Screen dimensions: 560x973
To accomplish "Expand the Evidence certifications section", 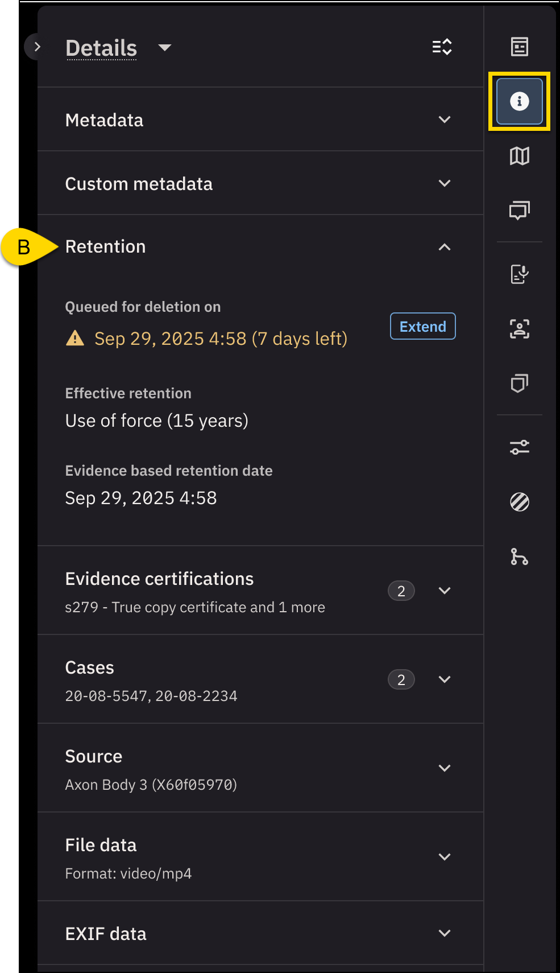I will click(x=444, y=591).
